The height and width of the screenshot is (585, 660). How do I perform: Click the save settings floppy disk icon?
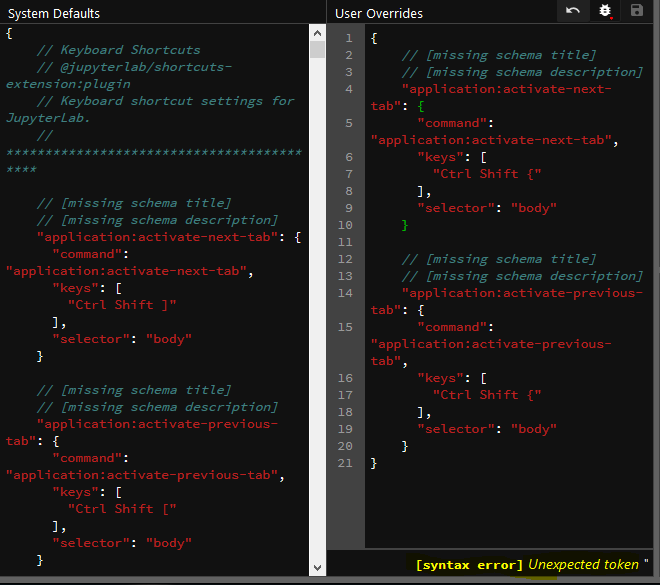(636, 10)
